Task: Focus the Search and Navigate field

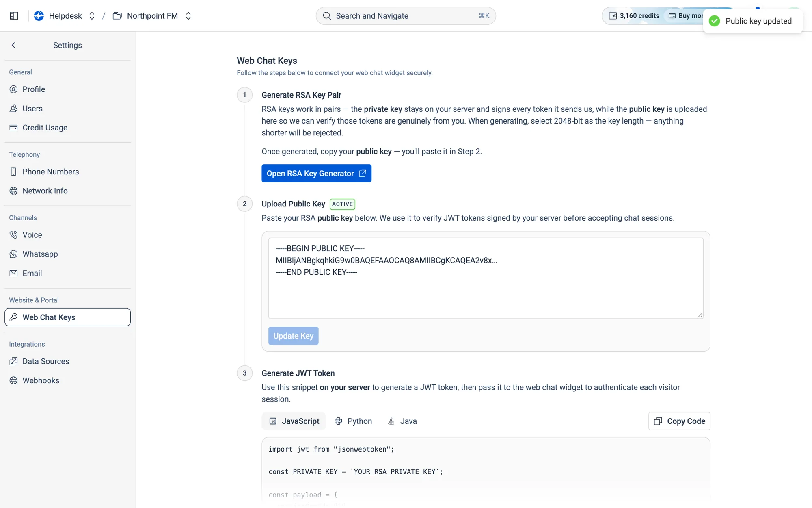Action: pos(406,16)
